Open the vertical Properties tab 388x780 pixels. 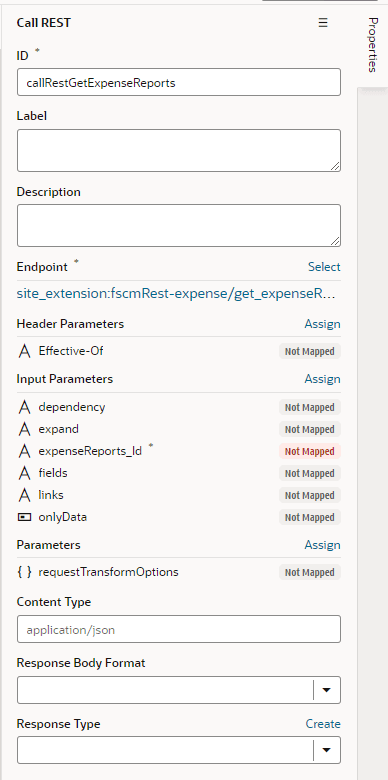pyautogui.click(x=372, y=45)
